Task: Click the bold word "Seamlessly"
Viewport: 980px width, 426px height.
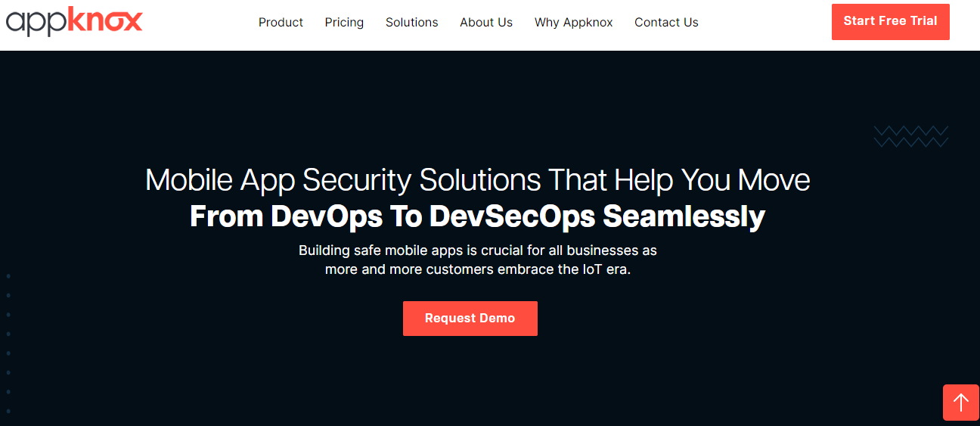Action: [x=684, y=217]
